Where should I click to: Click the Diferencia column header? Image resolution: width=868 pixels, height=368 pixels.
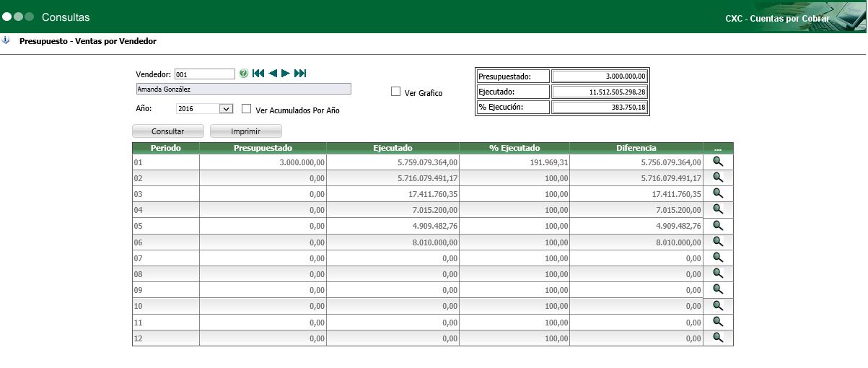636,148
